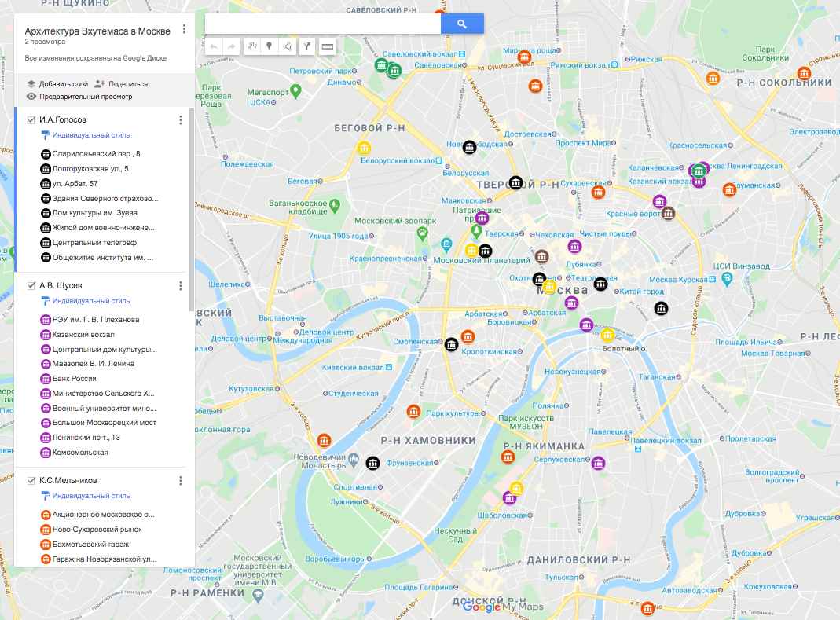Open Предварительный просмотр preview
The image size is (840, 620).
point(79,97)
